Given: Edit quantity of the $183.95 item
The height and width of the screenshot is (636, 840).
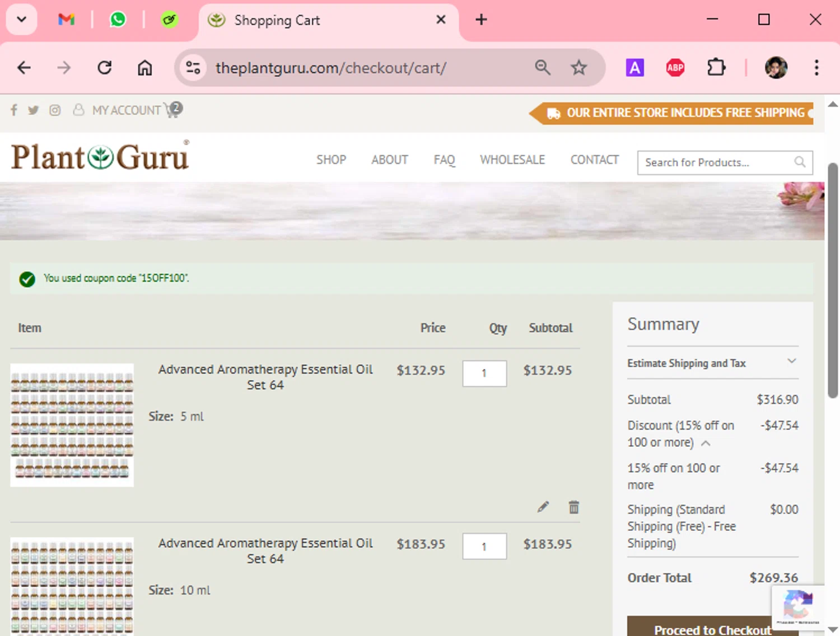Looking at the screenshot, I should (484, 546).
